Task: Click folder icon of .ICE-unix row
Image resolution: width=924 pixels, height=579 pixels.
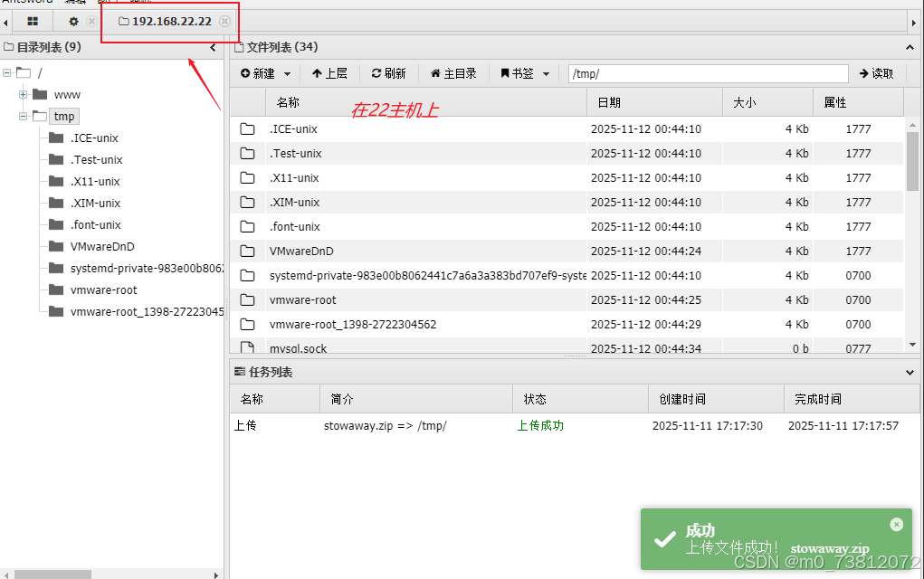Action: [x=247, y=129]
